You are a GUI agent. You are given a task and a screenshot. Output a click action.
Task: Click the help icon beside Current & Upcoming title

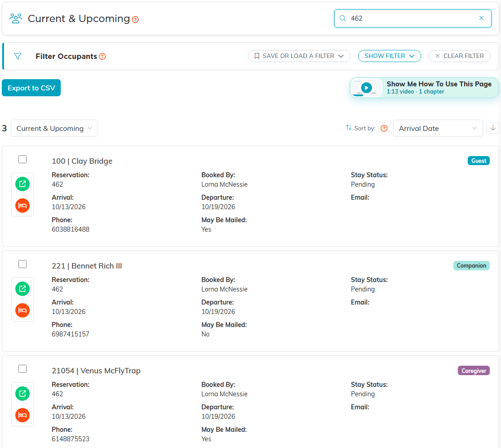click(x=135, y=20)
